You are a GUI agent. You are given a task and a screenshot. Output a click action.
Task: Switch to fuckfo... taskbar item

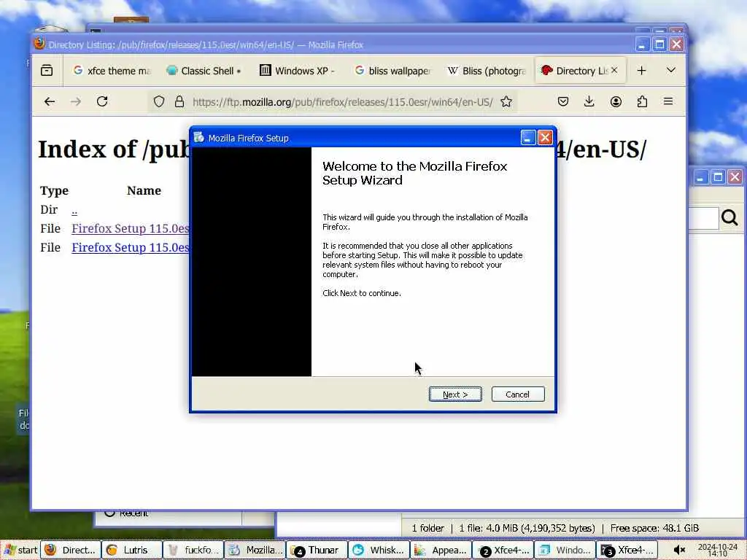[193, 550]
